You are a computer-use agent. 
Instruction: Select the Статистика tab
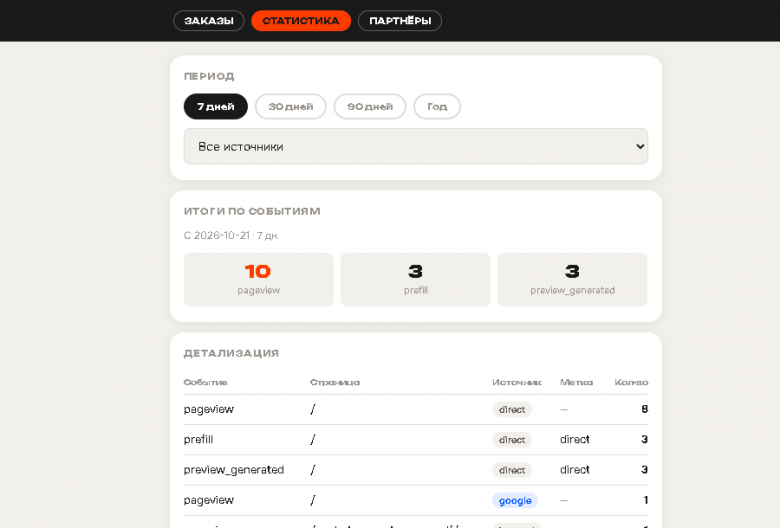click(x=301, y=21)
